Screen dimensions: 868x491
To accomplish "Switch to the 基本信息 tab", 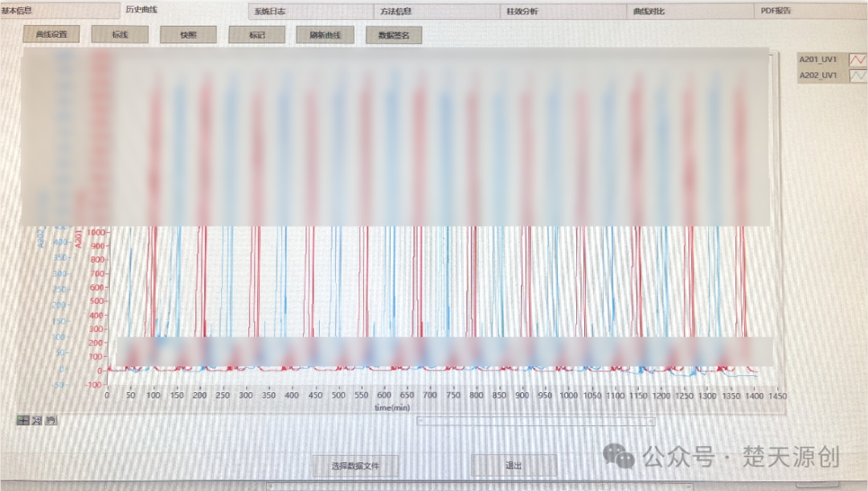I will click(59, 10).
